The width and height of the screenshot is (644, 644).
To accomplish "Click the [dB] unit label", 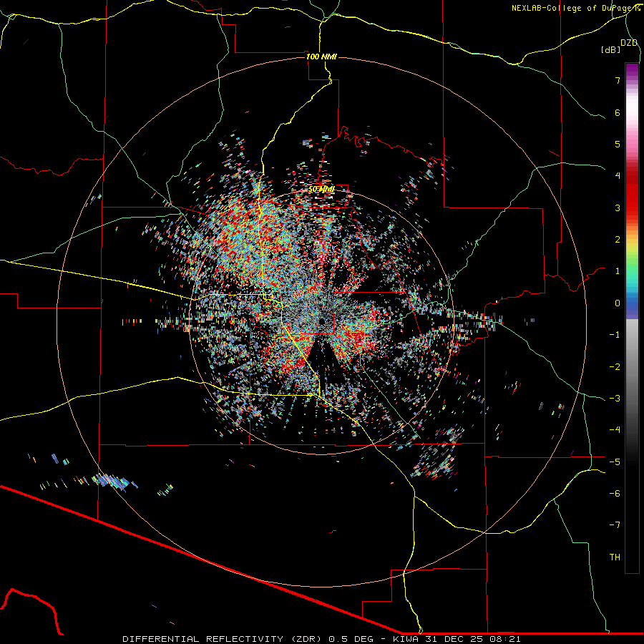I will point(611,50).
